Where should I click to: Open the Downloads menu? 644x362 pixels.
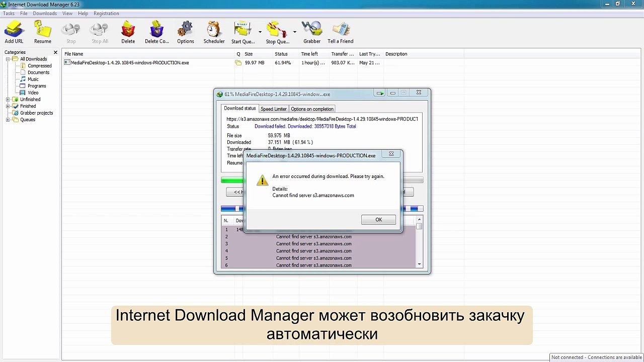[x=45, y=14]
